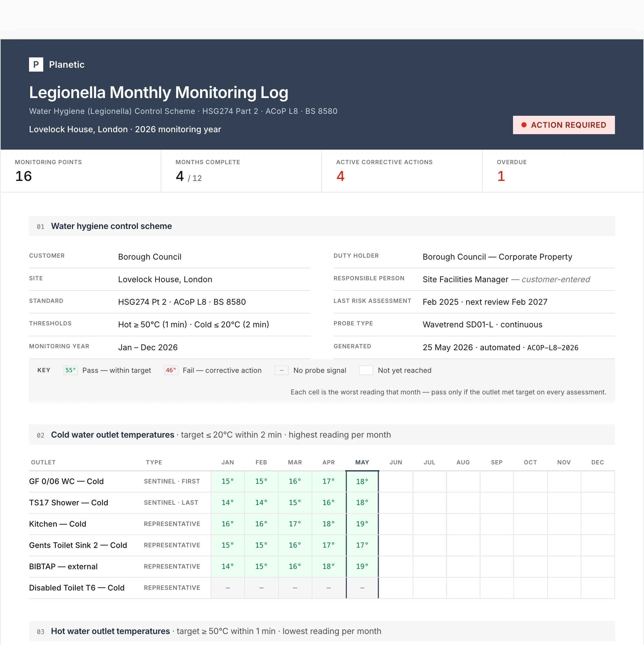Click the Hot water outlet temperatures section header

pos(322,631)
